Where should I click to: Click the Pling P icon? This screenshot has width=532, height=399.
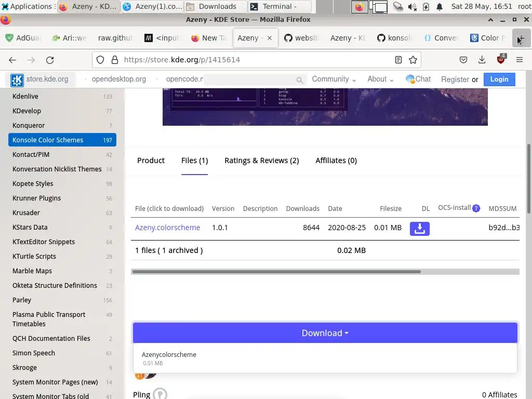160,394
